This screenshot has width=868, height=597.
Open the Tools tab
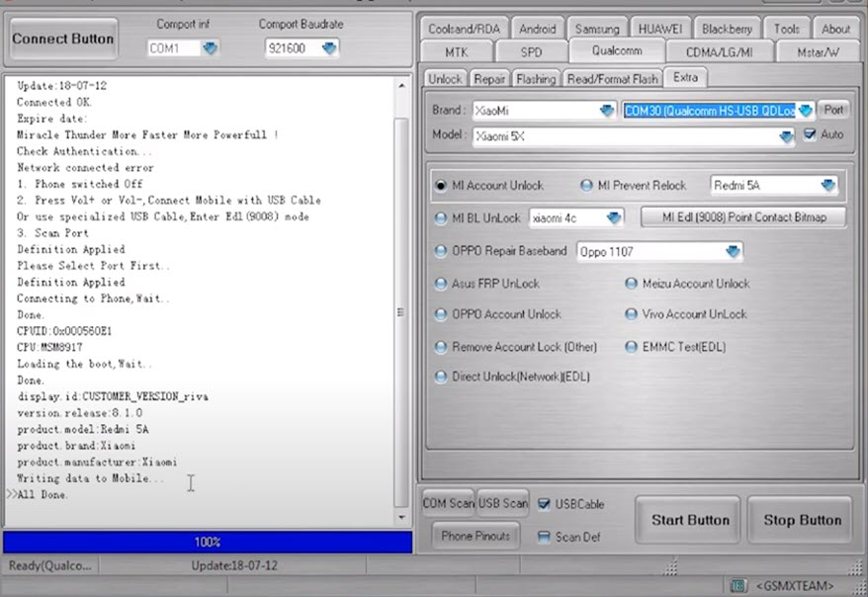point(786,29)
